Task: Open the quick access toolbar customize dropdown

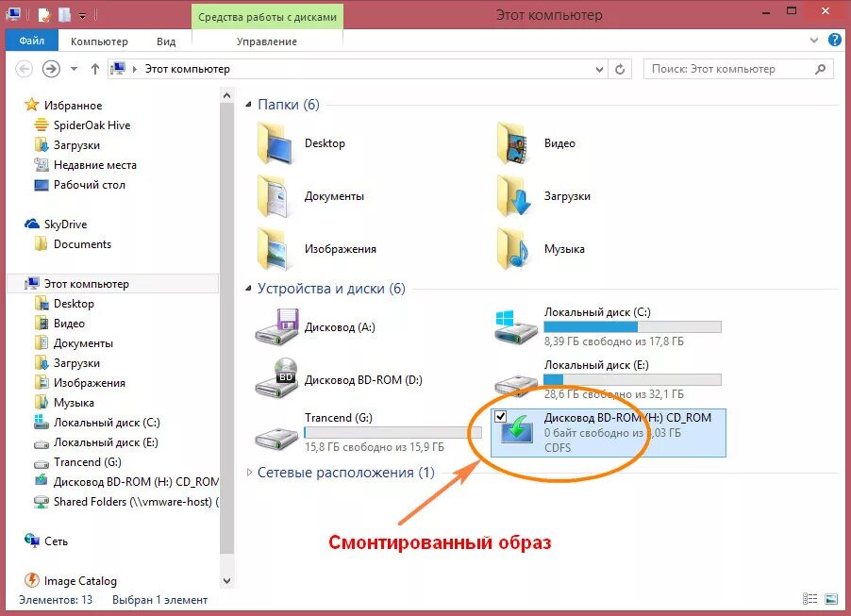Action: point(82,16)
